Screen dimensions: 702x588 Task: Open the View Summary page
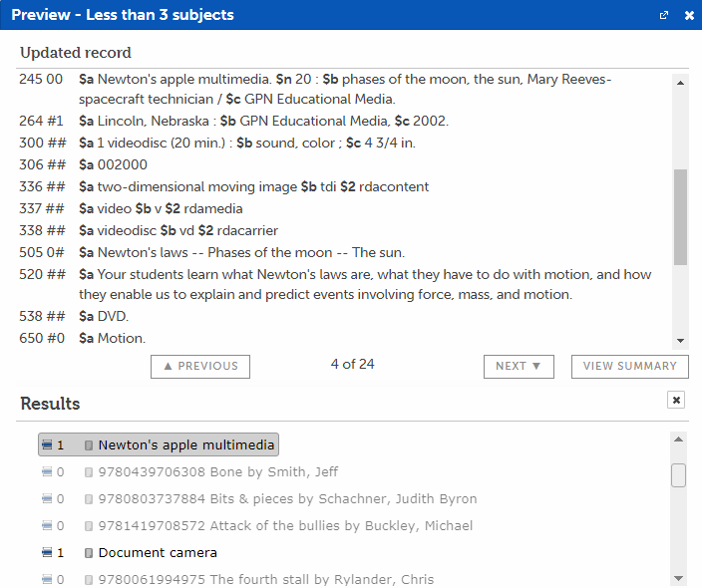point(629,366)
